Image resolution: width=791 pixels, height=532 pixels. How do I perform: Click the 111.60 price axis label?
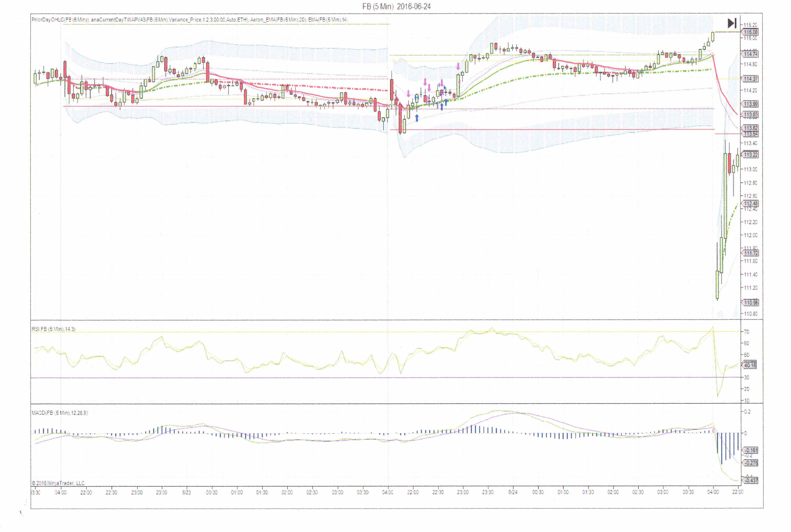[x=750, y=261]
